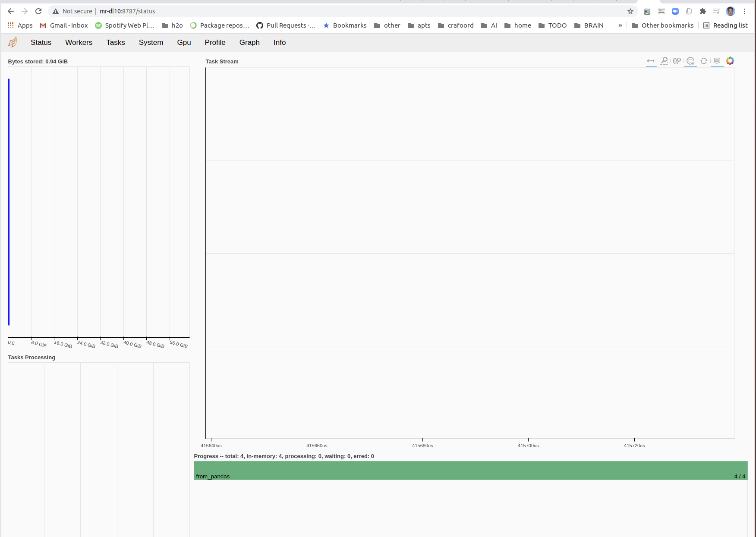Toggle the bookmark star for this page
756x537 pixels.
(x=630, y=11)
